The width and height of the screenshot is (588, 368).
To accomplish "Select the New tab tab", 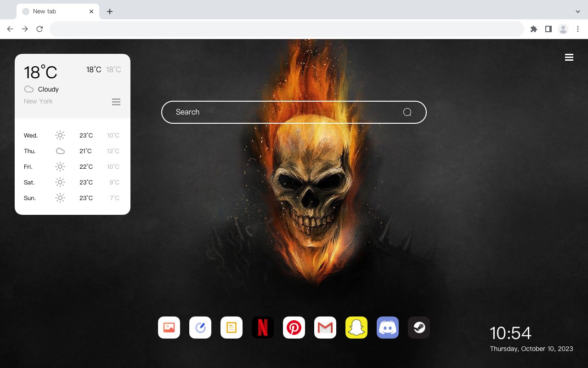I will (57, 11).
